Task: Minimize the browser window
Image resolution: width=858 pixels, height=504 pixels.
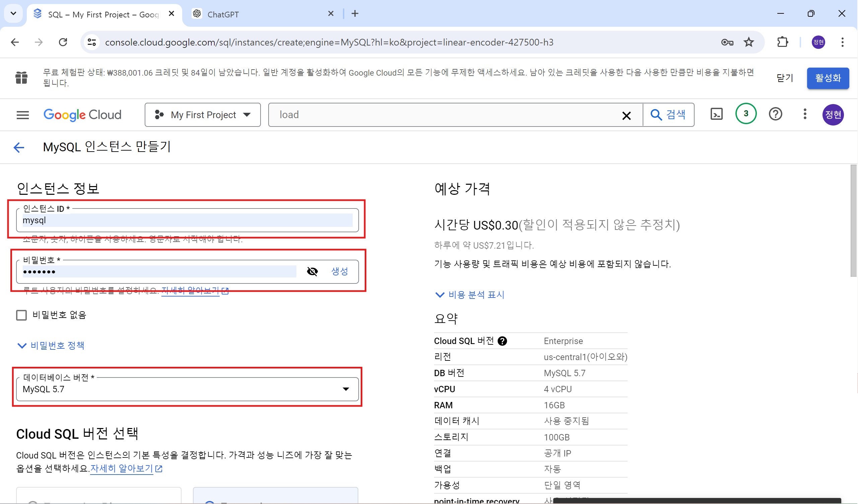Action: pyautogui.click(x=781, y=14)
